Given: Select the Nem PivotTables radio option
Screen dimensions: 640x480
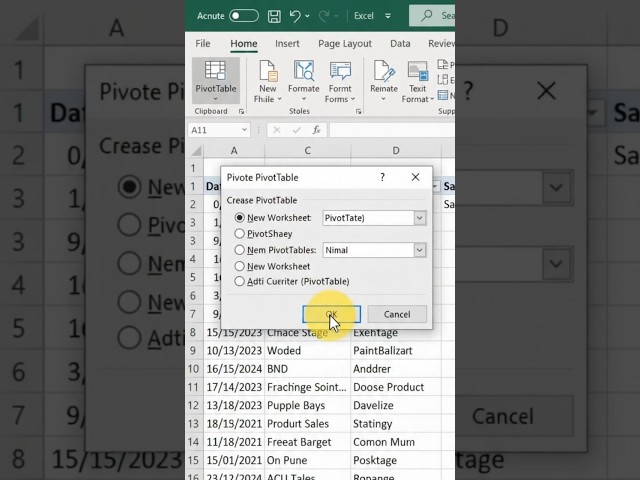Looking at the screenshot, I should (240, 250).
